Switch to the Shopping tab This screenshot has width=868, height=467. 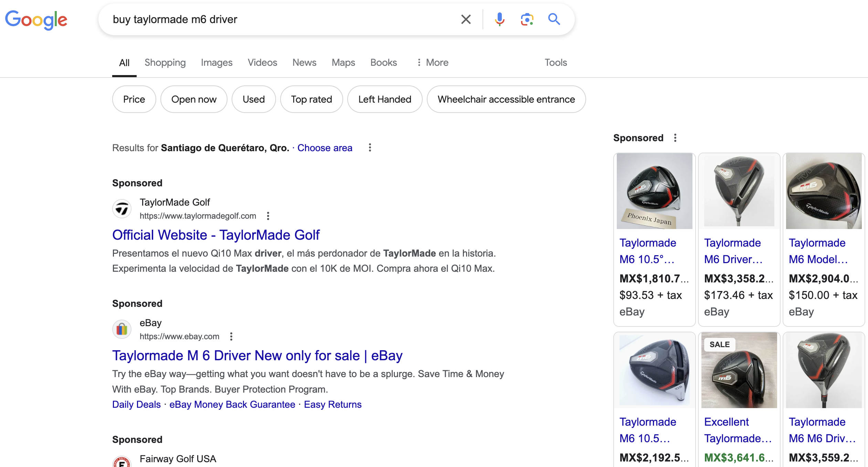coord(165,62)
